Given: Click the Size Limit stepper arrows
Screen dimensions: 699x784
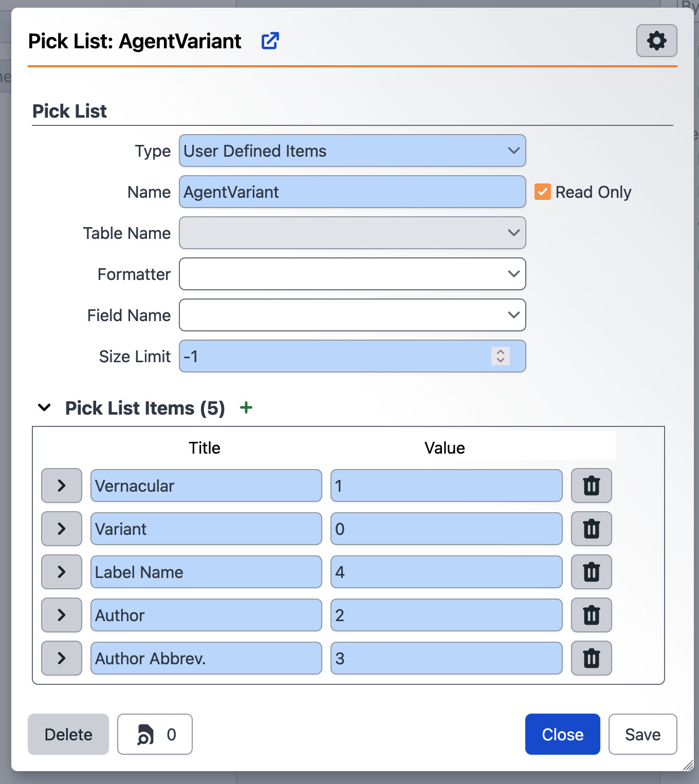Looking at the screenshot, I should point(500,356).
